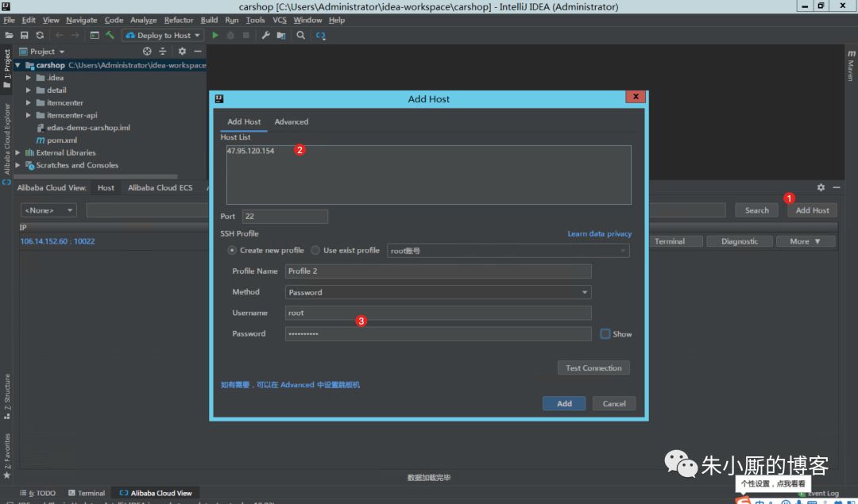Click the Add Host button in the panel
Image resolution: width=858 pixels, height=504 pixels.
click(812, 210)
